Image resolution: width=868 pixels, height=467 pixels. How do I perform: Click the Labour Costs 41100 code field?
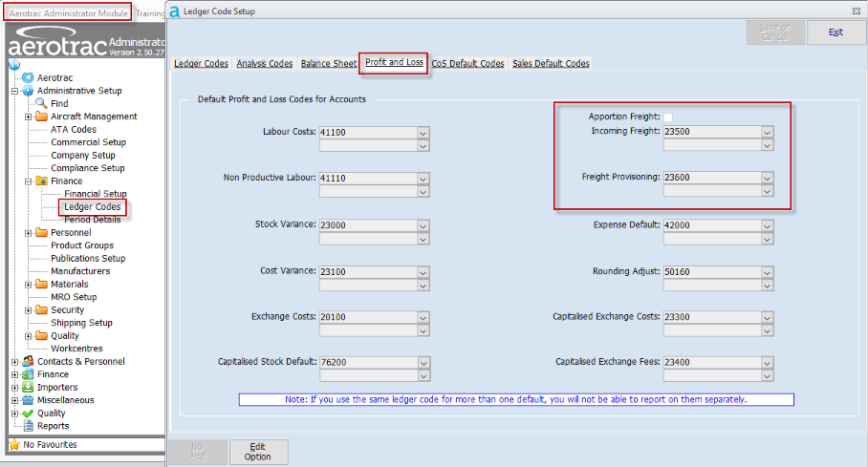coord(369,133)
